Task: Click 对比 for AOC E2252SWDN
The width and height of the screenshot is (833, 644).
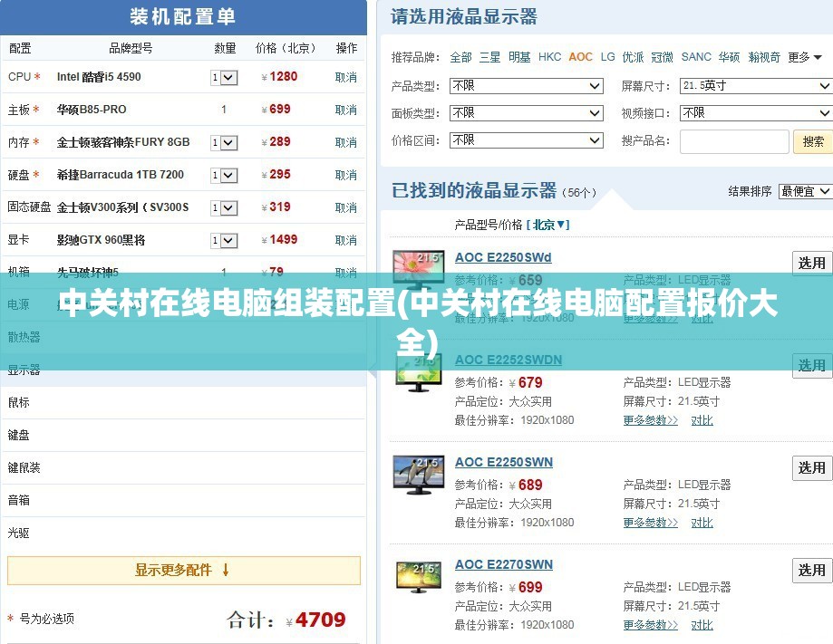Action: [702, 420]
